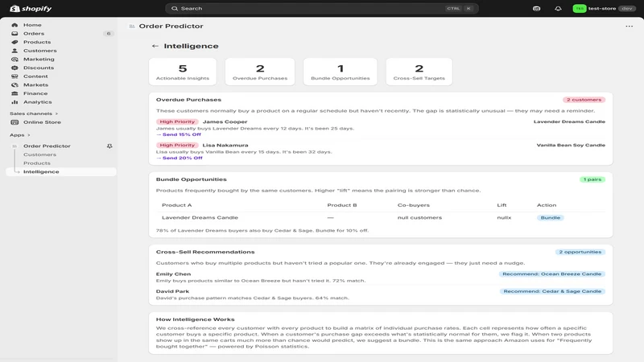Image resolution: width=644 pixels, height=362 pixels.
Task: Open the test-store account menu
Action: pyautogui.click(x=605, y=8)
